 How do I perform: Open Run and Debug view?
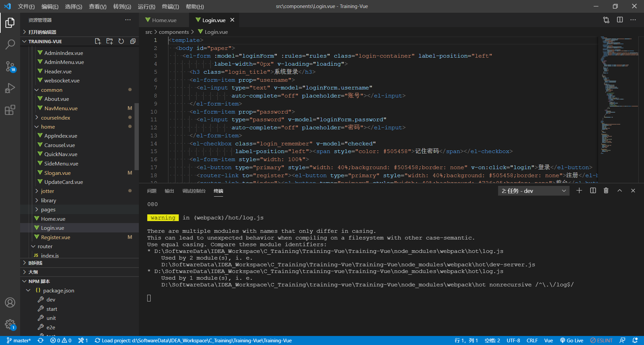point(10,88)
